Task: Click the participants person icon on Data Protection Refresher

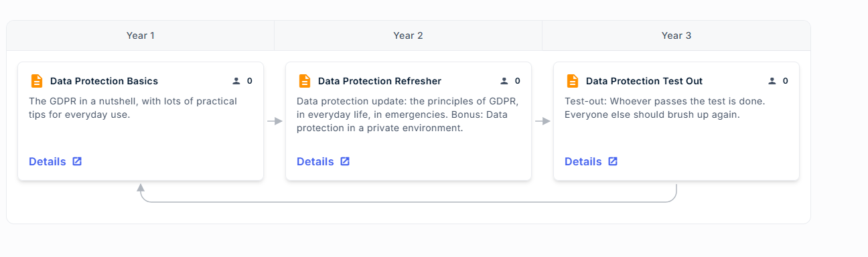Action: click(504, 81)
